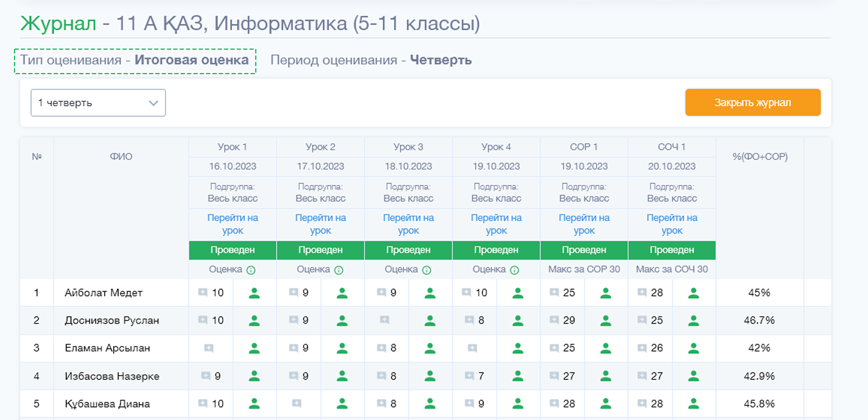Viewport: 868px width, 420px height.
Task: Click empty comment icon for Досниязов Руслан Урок 3
Action: [384, 320]
